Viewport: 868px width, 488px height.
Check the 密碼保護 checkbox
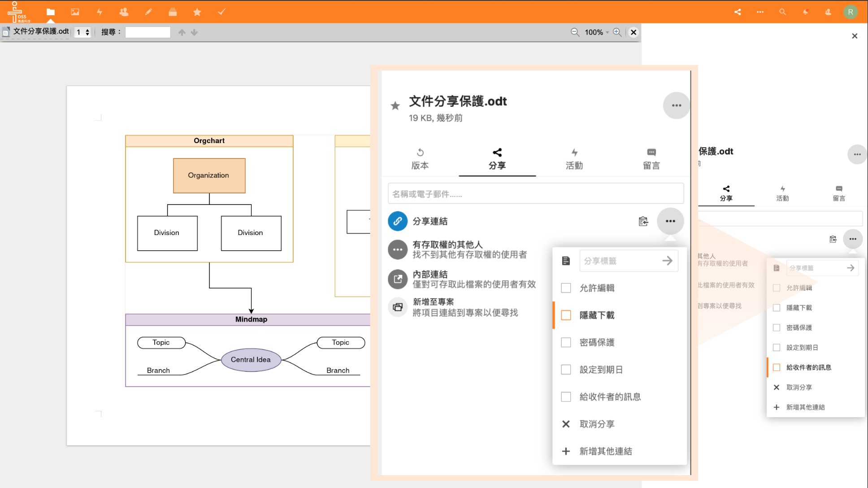coord(566,342)
